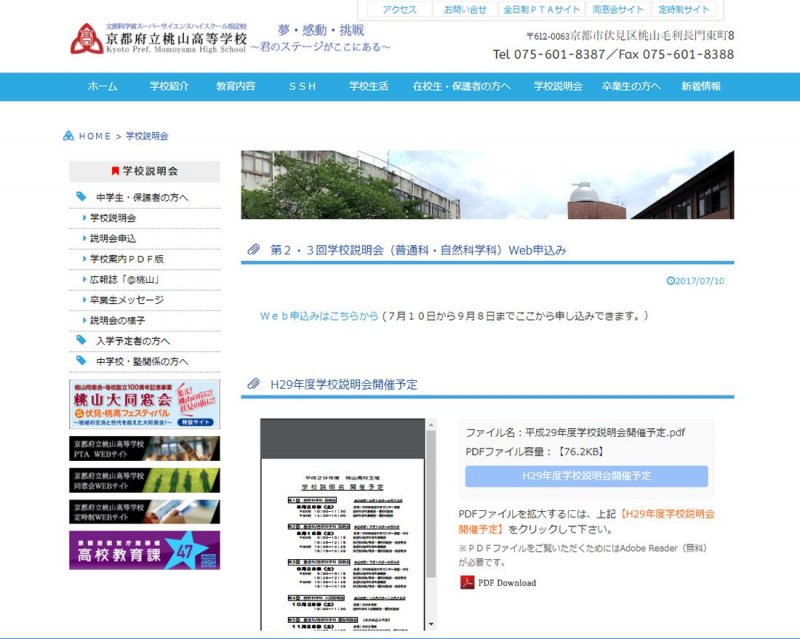Click tag icon beside 中学校・塾関係の方へ
The height and width of the screenshot is (639, 800).
[82, 361]
